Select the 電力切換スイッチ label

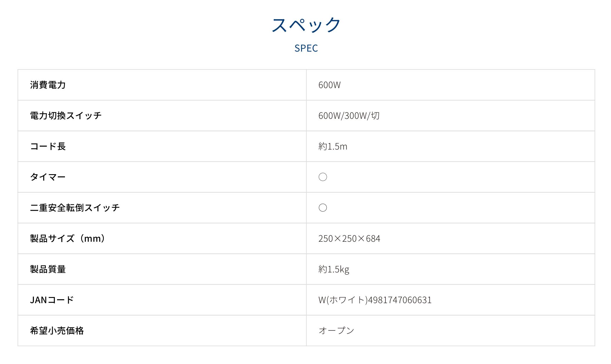click(x=66, y=116)
